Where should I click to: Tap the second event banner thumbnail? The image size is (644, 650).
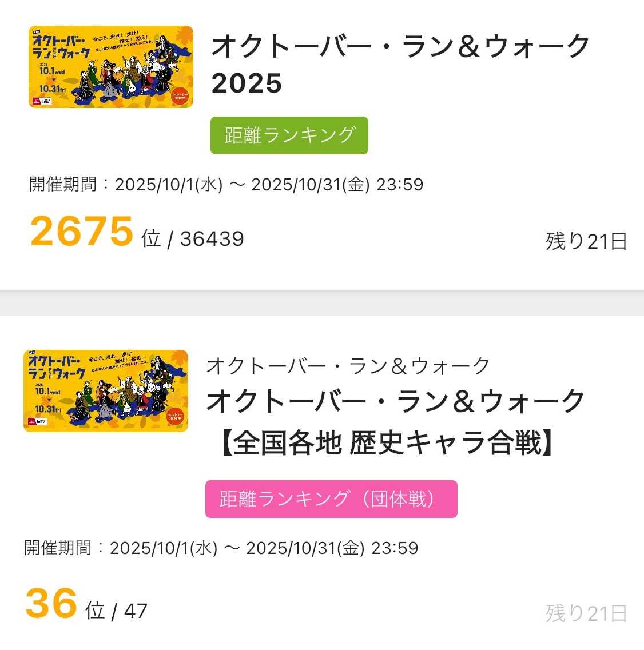pos(106,390)
